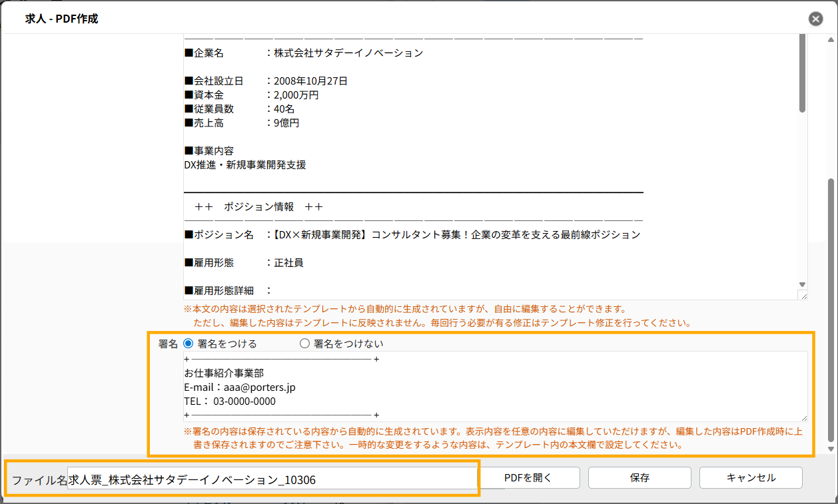838x504 pixels.
Task: Click the 保存 button
Action: click(x=639, y=477)
